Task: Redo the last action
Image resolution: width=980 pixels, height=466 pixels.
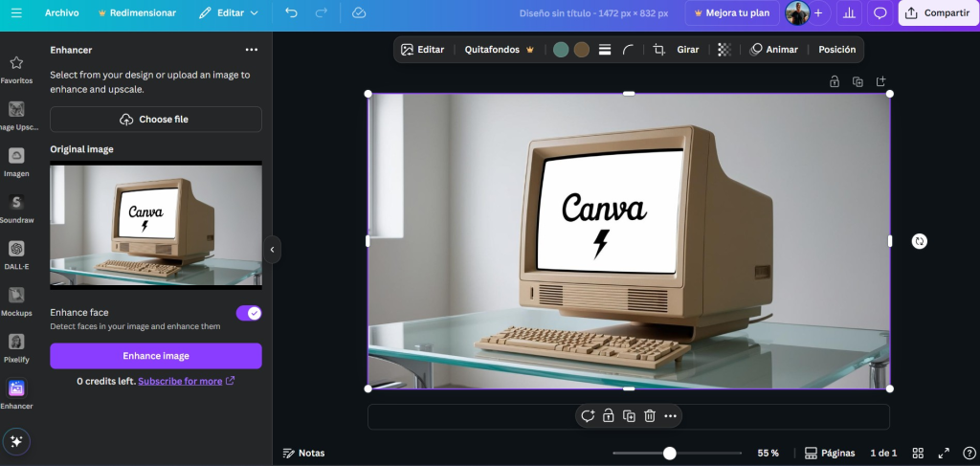Action: 322,13
